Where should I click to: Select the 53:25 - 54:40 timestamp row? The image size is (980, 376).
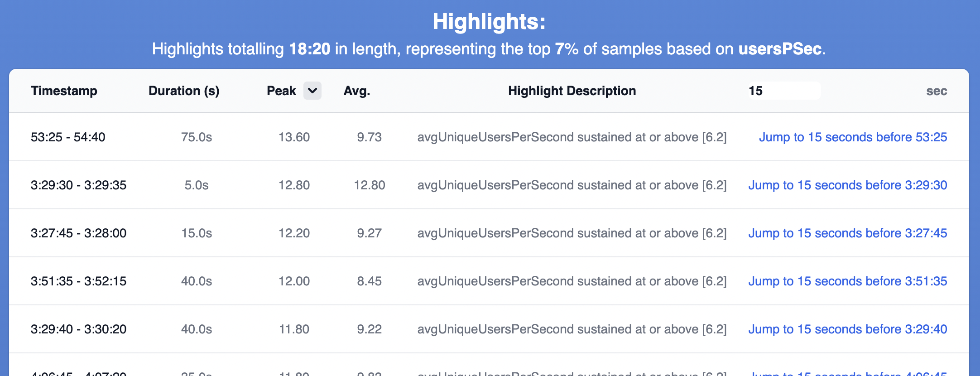tap(489, 137)
